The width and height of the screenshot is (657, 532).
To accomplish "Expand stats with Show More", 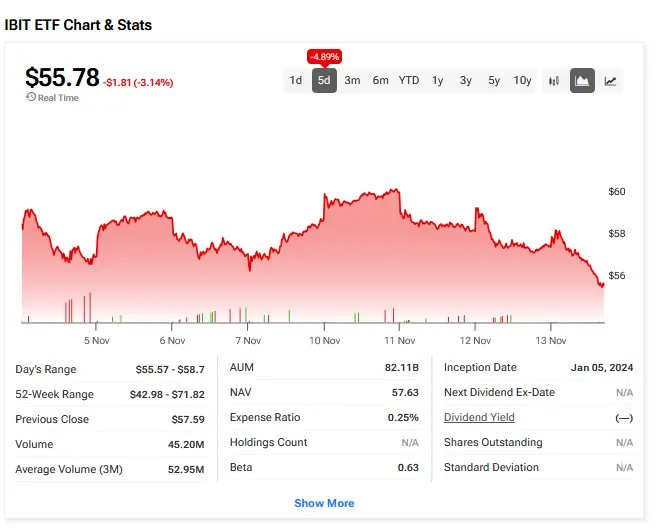I will (324, 503).
